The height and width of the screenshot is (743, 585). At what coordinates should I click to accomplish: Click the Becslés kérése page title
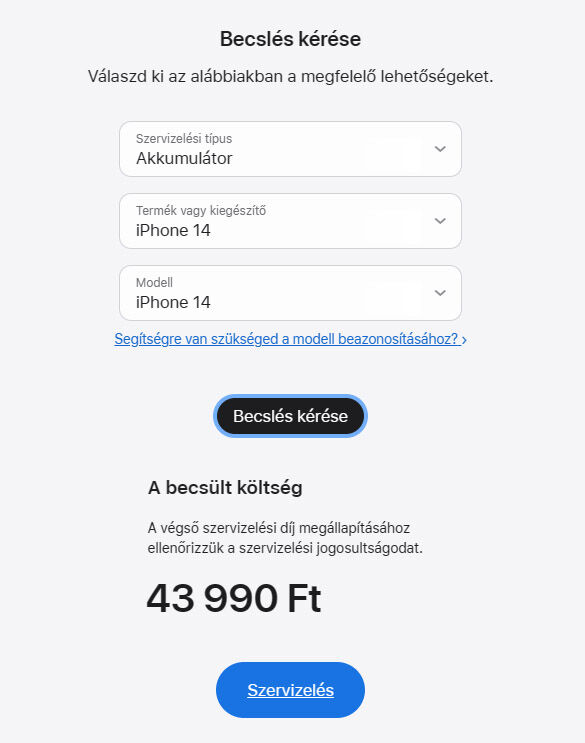(x=290, y=39)
